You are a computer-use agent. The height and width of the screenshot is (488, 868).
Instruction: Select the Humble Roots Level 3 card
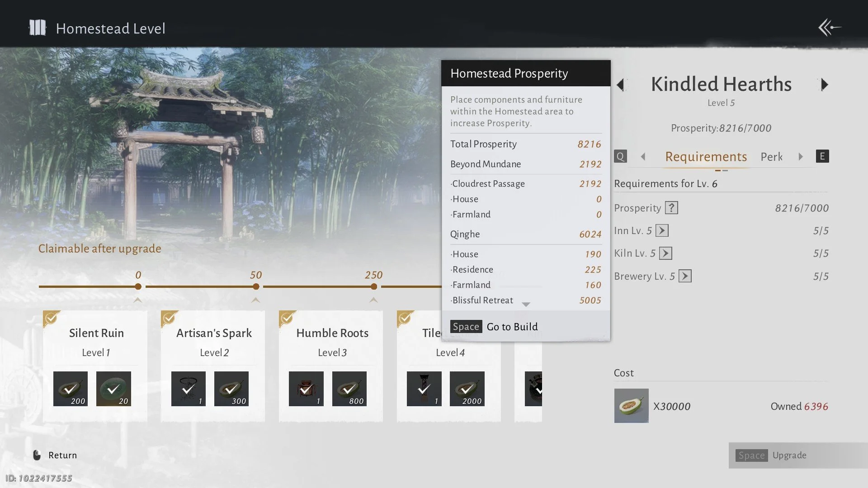click(331, 366)
